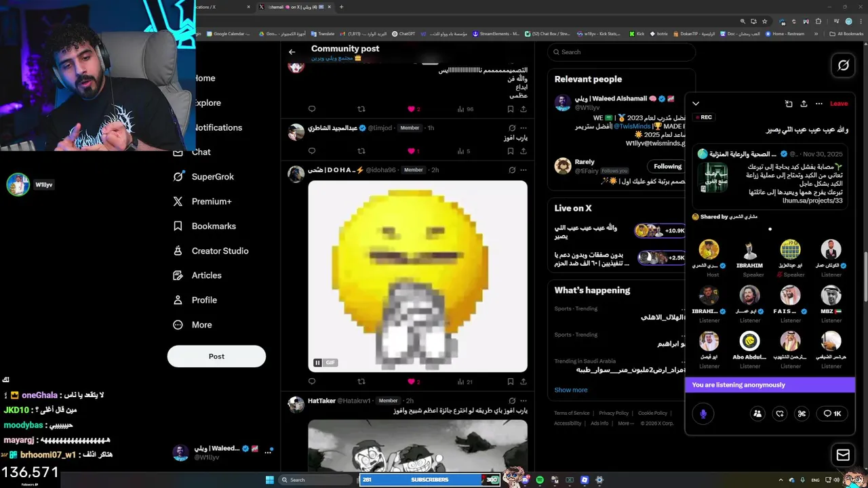Share DOHA's GIF post
The image size is (868, 488).
(523, 382)
